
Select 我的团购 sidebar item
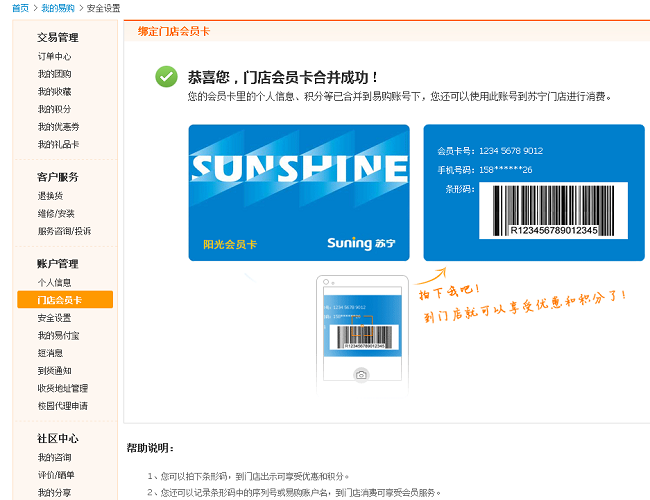coord(54,74)
